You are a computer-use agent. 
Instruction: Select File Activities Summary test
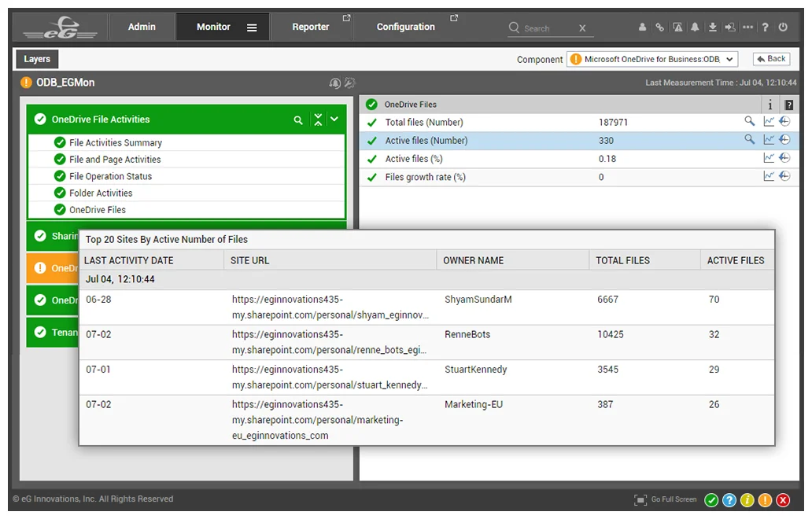pos(186,143)
